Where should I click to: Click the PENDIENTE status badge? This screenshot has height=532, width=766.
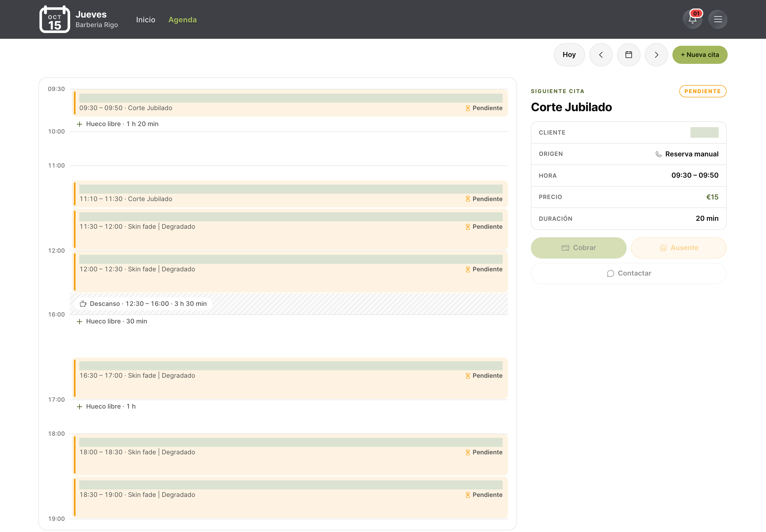[x=702, y=91]
